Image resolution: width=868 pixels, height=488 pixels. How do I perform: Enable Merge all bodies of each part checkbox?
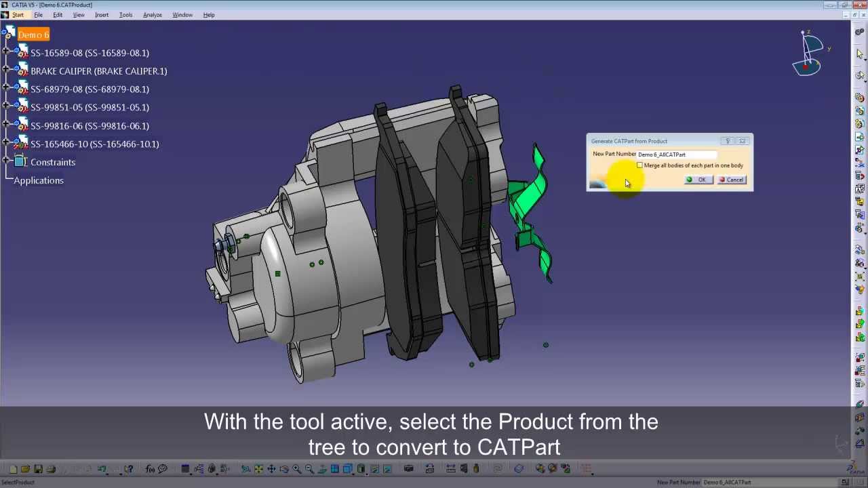(x=639, y=165)
